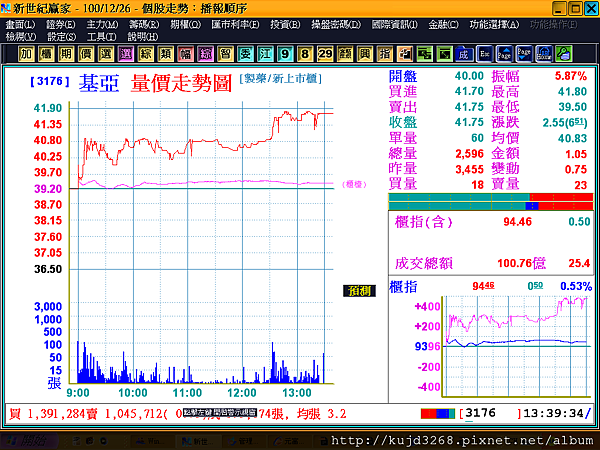Click the magenta 選 toolbar icon

pos(126,54)
